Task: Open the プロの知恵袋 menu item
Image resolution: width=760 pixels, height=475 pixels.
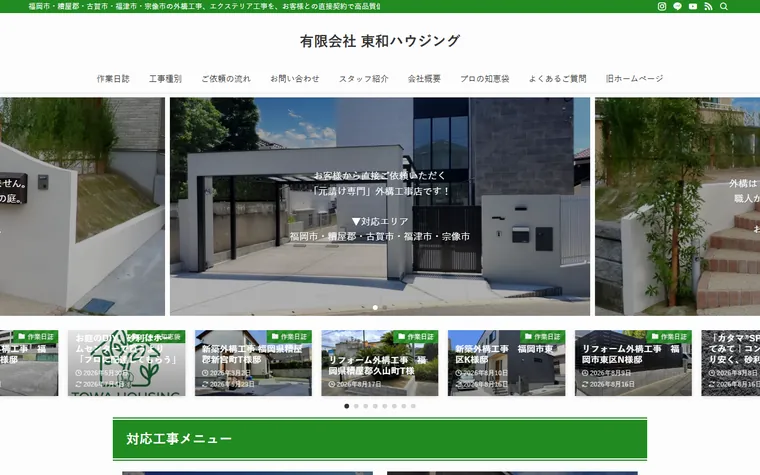Action: 485,79
